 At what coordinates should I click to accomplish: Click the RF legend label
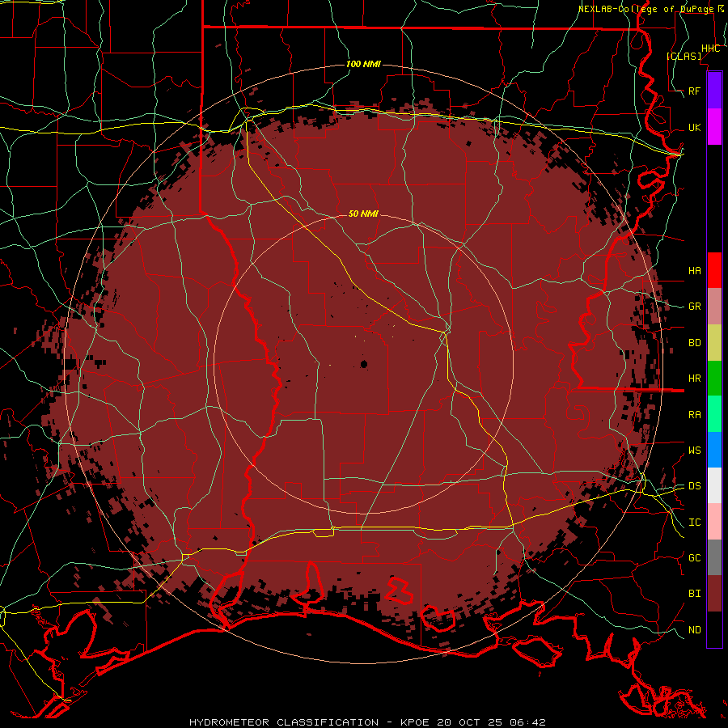pos(695,91)
